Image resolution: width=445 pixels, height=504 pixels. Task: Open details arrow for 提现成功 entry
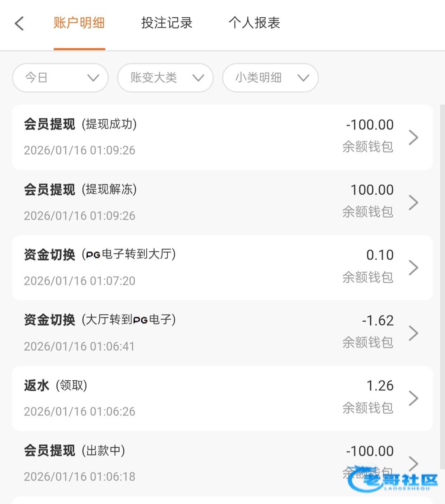pyautogui.click(x=413, y=137)
